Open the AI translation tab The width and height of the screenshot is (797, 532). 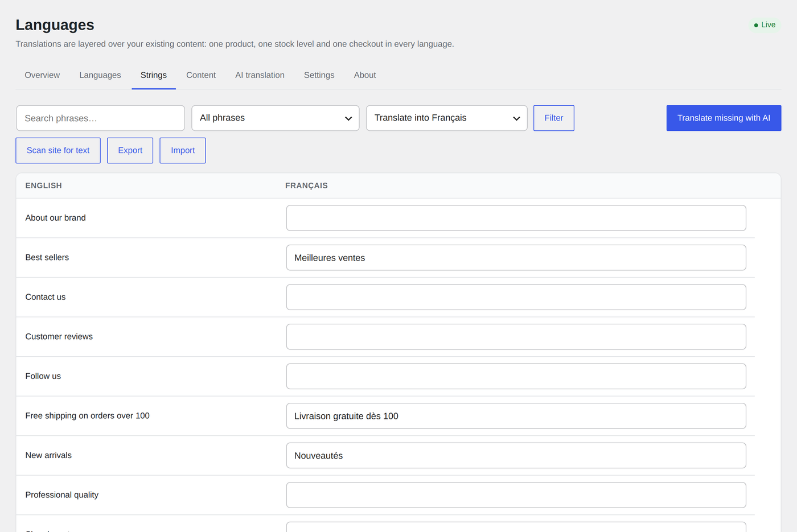point(260,75)
